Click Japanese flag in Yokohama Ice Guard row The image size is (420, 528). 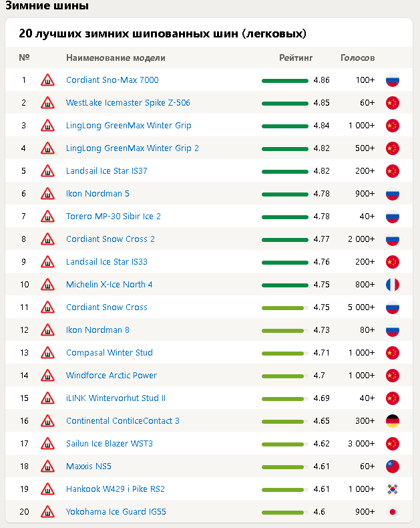tap(393, 512)
